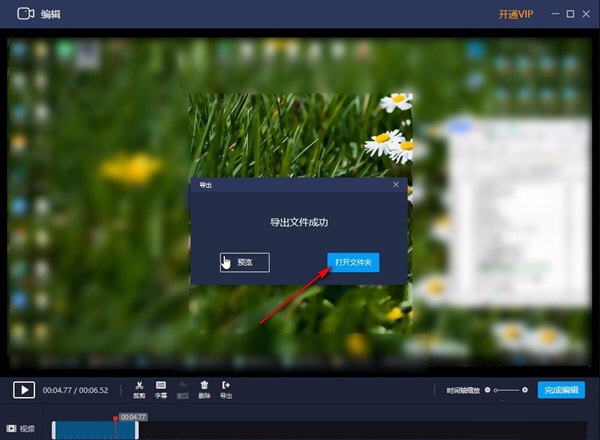Click the zoom-out end of timeline slider
Viewport: 600px width, 440px height.
[487, 390]
